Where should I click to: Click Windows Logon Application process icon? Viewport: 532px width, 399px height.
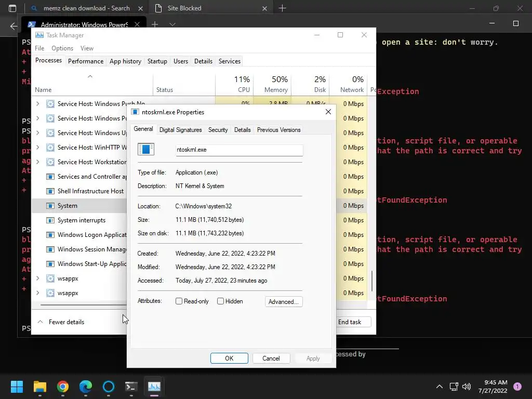50,235
